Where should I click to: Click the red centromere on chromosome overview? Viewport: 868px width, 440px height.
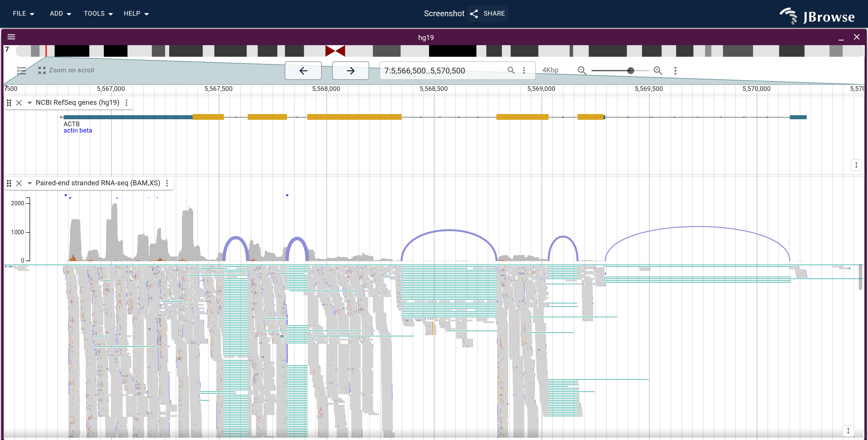335,51
